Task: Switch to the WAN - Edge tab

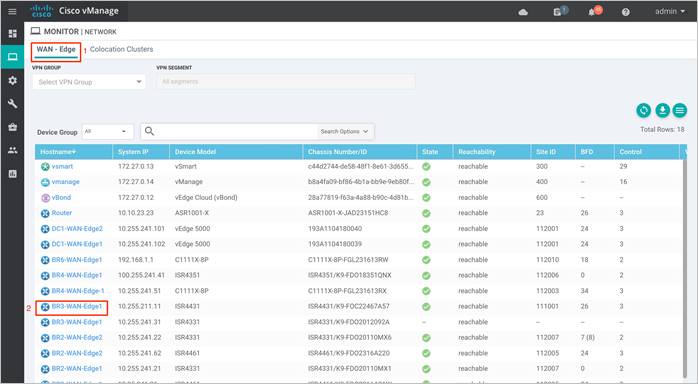Action: [x=56, y=50]
